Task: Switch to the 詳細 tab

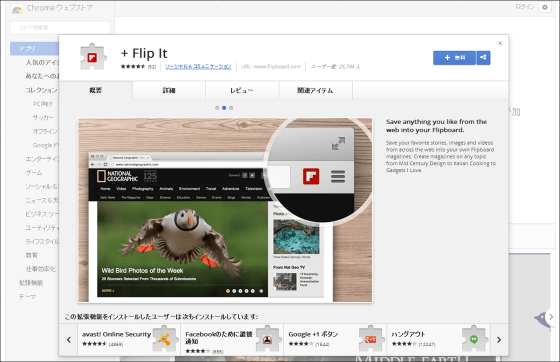Action: pyautogui.click(x=169, y=90)
